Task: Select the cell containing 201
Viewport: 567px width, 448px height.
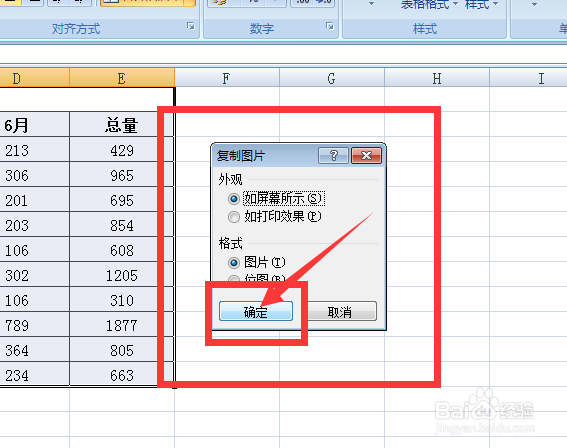Action: click(35, 200)
